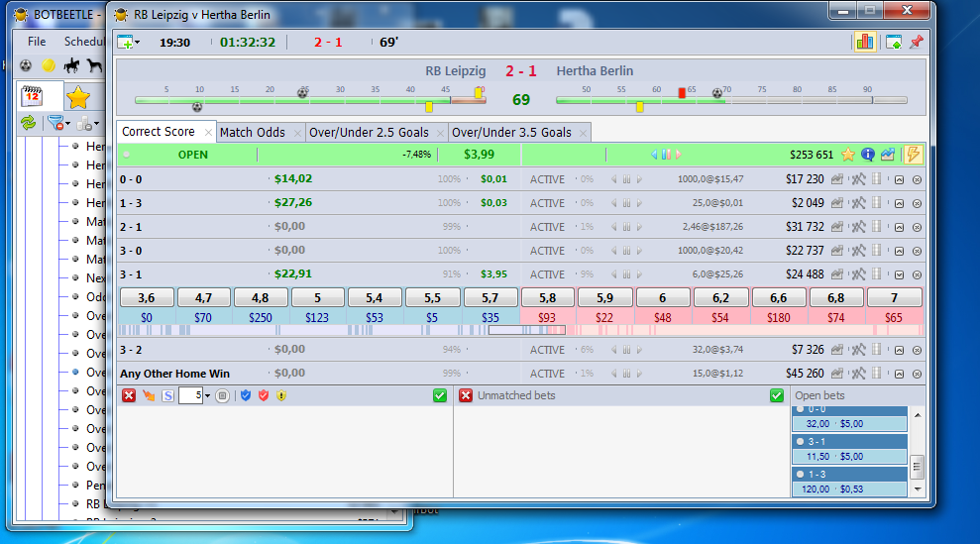Open the ladder grid icon on 2 - 1 row
This screenshot has height=544, width=980.
tap(877, 226)
